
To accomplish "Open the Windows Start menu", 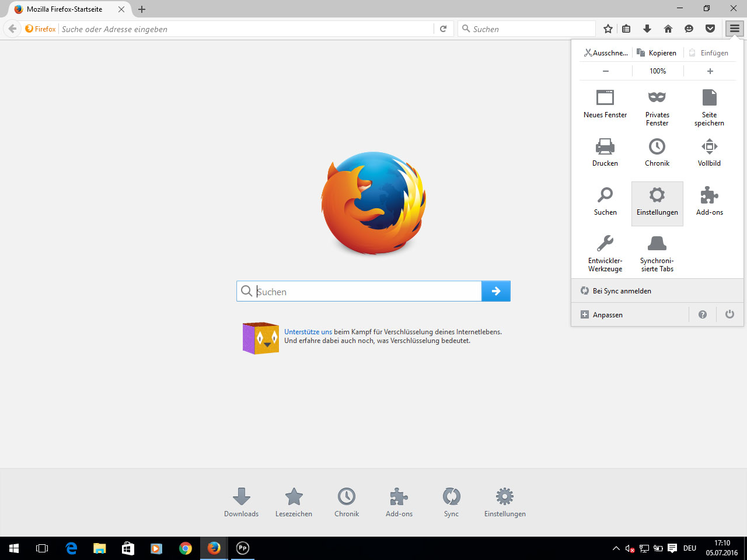I will [x=14, y=548].
